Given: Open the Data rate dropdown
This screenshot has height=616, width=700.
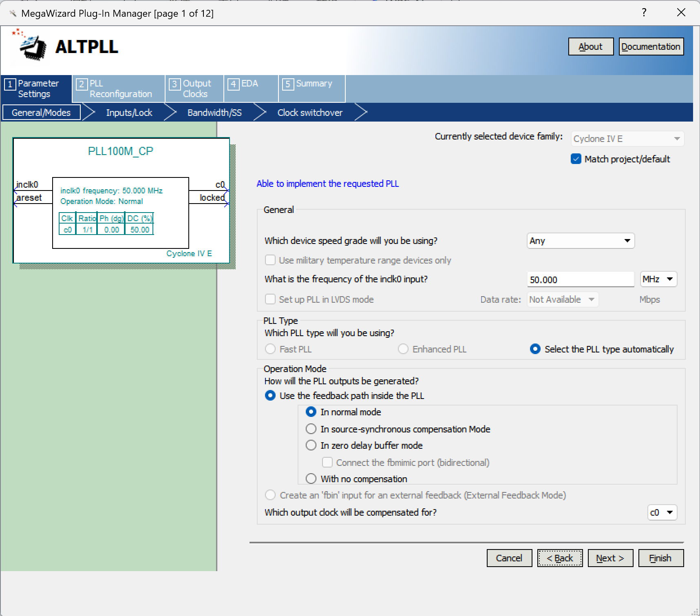Looking at the screenshot, I should pyautogui.click(x=563, y=299).
